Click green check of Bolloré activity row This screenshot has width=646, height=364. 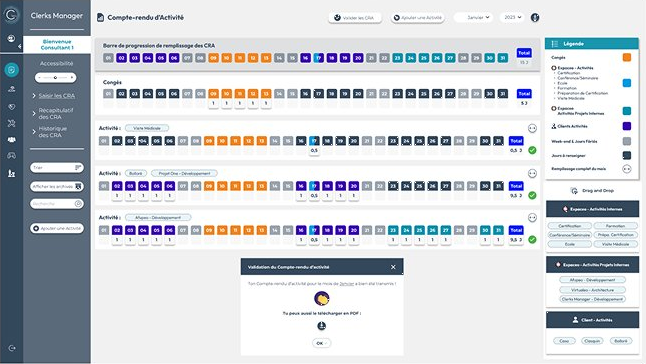[532, 196]
